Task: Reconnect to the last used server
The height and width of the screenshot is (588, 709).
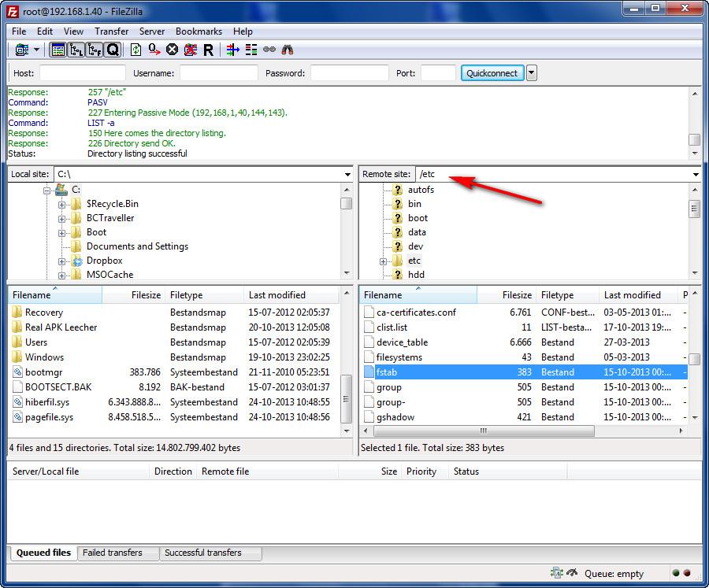Action: coord(208,50)
